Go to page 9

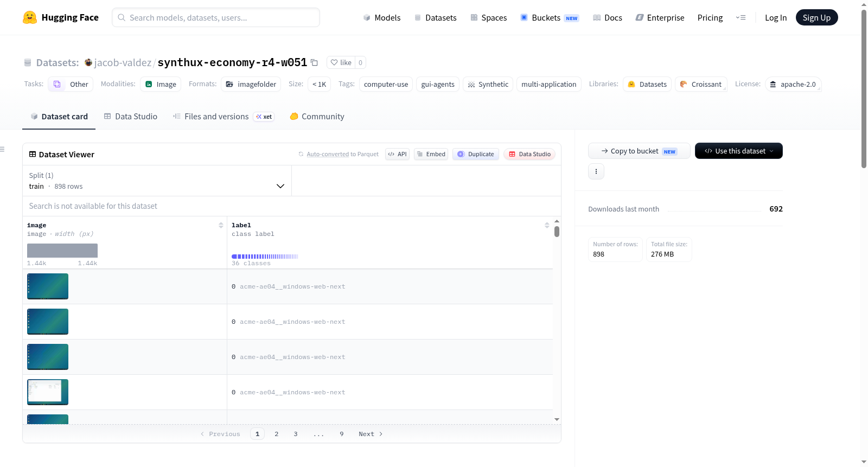click(x=342, y=434)
